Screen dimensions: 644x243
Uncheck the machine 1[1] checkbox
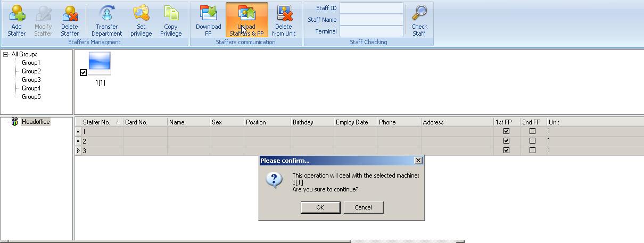tap(83, 73)
